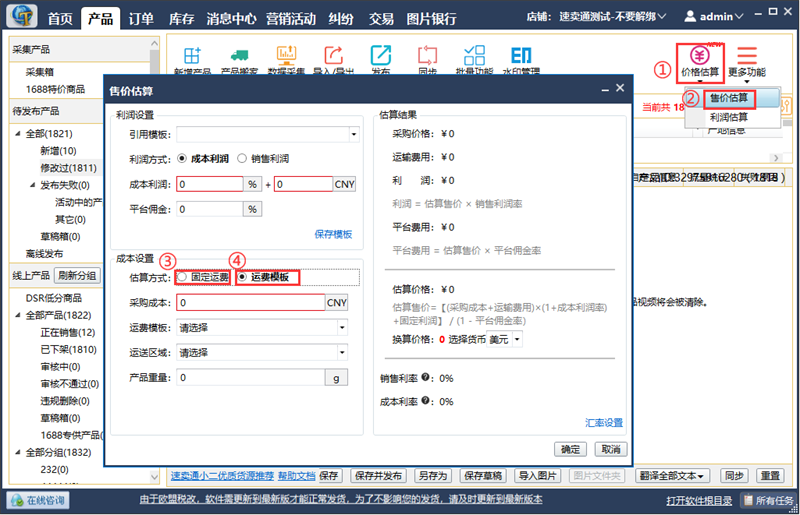This screenshot has height=515, width=800.
Task: Click the 帮助文档 link
Action: (x=296, y=476)
